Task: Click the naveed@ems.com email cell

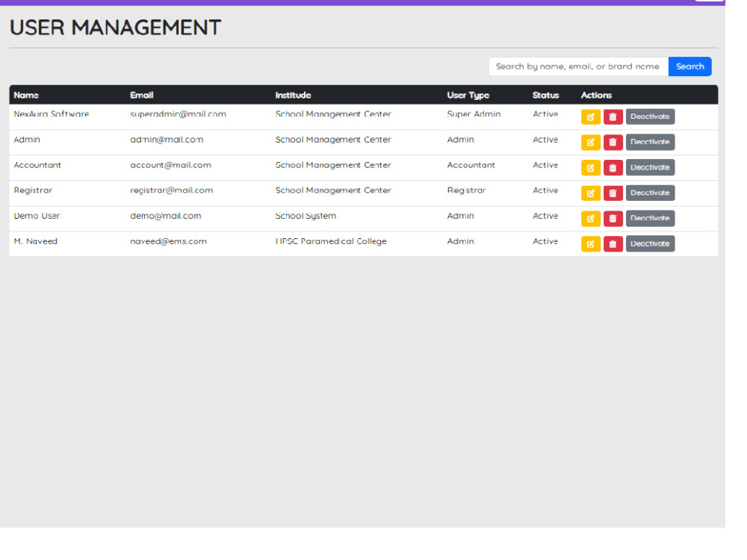Action: (168, 241)
